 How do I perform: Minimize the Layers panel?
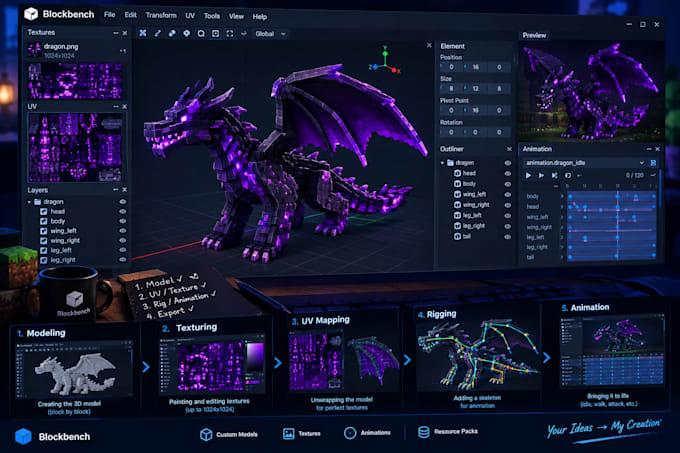[115, 189]
